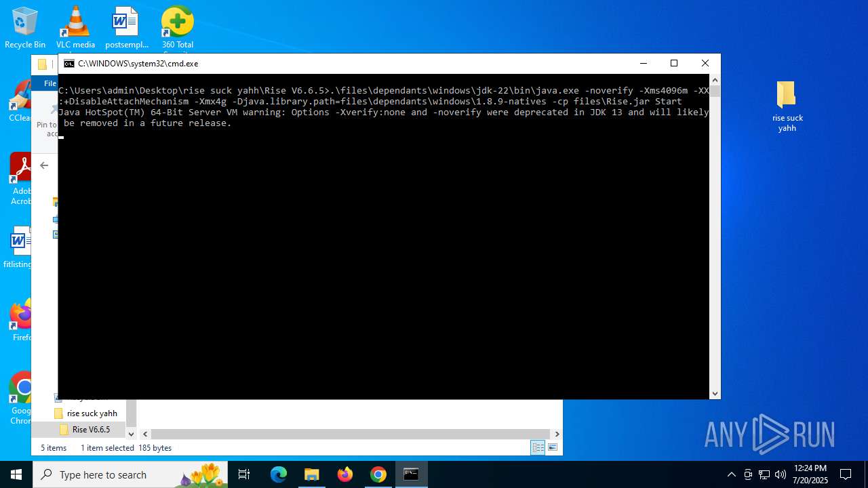Select the rise suck yahh desktop folder
This screenshot has height=488, width=868.
pos(787,106)
